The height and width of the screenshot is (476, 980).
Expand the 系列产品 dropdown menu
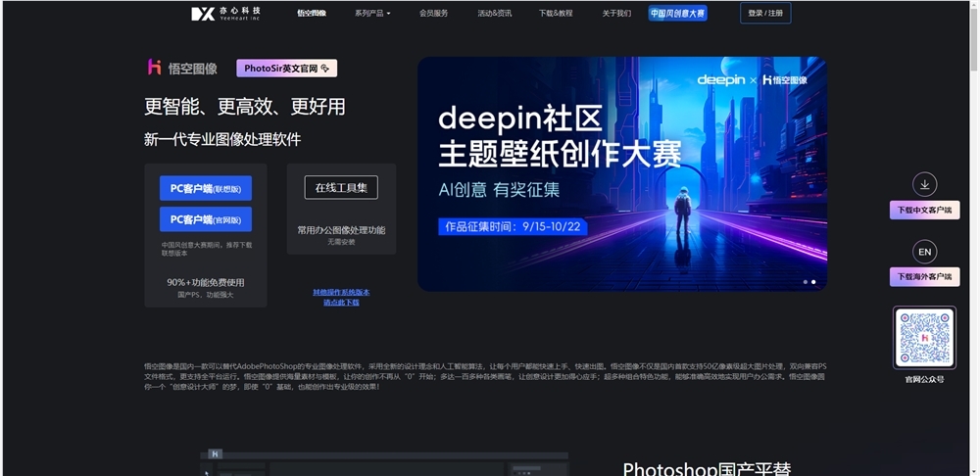(x=372, y=13)
